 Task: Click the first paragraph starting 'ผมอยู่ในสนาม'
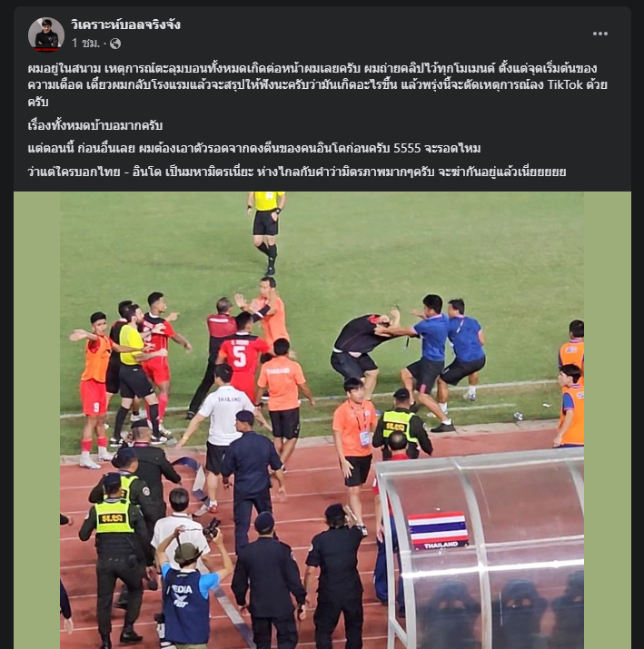(x=317, y=84)
